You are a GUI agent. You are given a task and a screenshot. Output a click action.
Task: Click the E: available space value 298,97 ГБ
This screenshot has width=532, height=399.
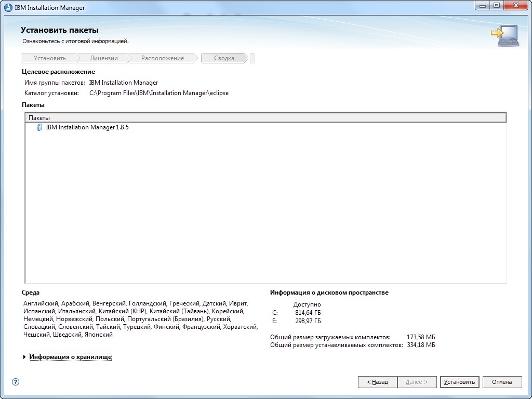tap(308, 321)
